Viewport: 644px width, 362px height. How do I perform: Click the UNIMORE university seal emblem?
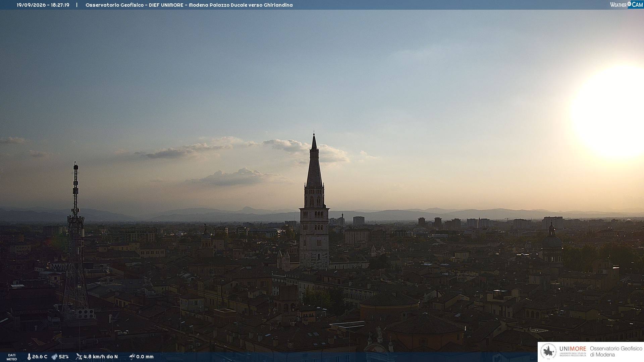click(548, 352)
